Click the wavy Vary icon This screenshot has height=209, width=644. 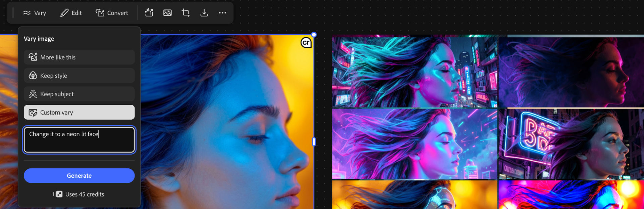(x=27, y=13)
